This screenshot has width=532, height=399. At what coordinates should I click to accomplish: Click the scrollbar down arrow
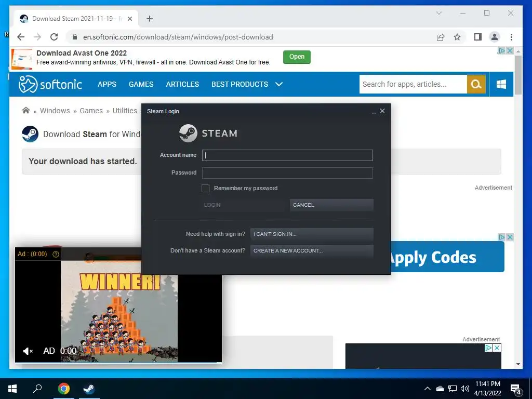[x=518, y=364]
